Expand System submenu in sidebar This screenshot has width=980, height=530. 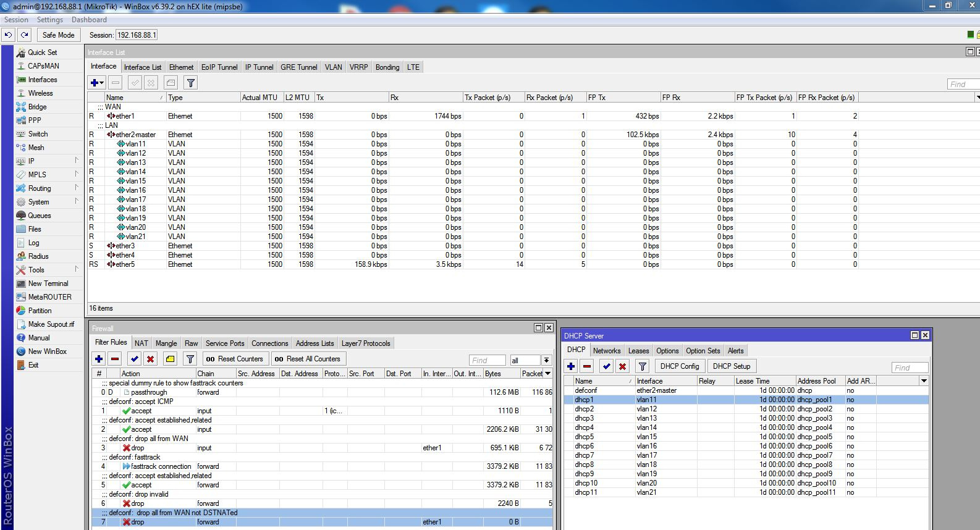point(77,201)
